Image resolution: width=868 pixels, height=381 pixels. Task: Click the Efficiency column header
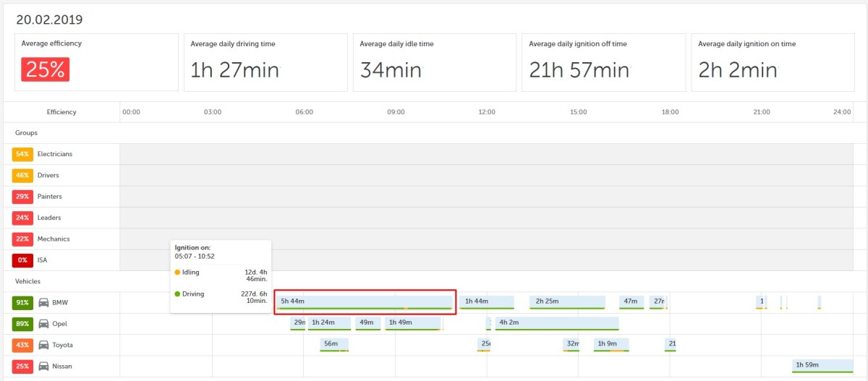61,112
